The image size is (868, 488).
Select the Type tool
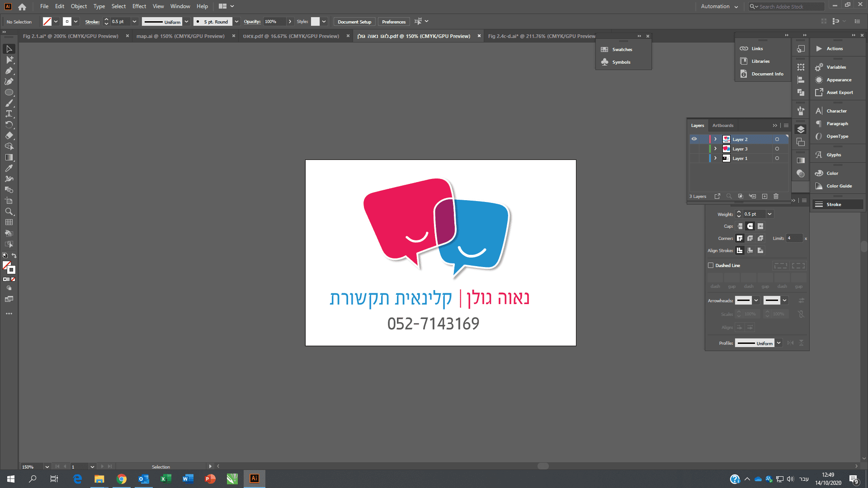click(9, 114)
